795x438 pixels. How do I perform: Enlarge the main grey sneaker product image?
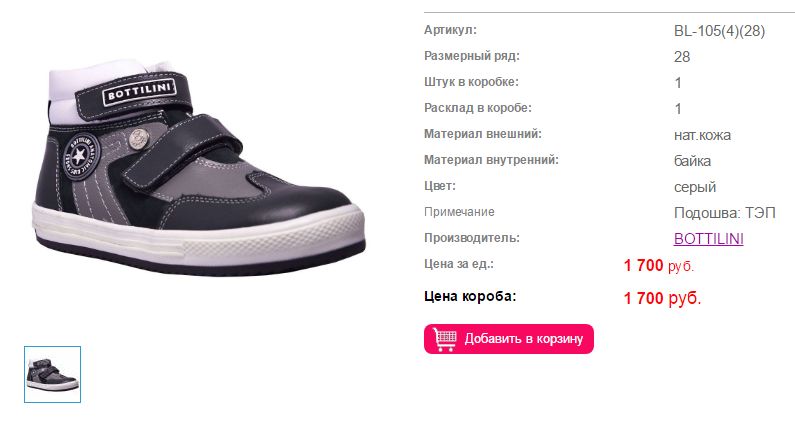[x=199, y=170]
